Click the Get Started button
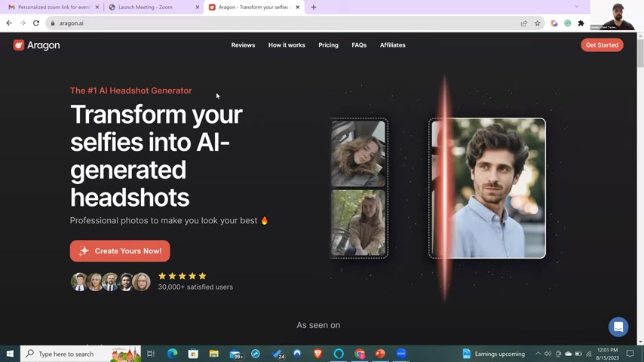The image size is (644, 362). pos(602,45)
